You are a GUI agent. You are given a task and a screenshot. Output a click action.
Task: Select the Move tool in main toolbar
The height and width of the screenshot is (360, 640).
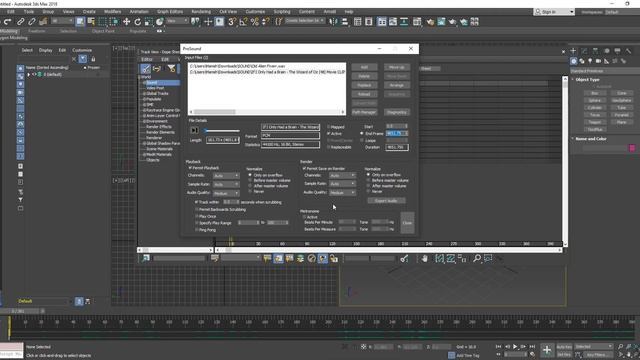click(x=127, y=22)
